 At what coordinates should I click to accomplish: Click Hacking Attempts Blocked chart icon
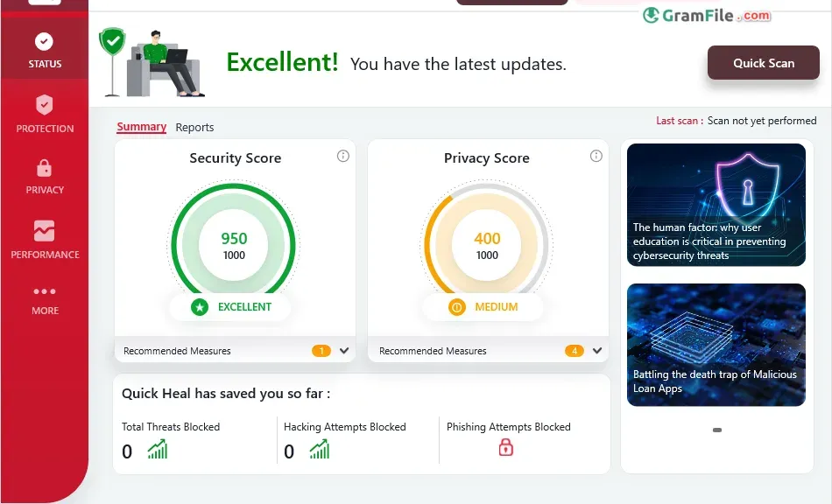320,450
